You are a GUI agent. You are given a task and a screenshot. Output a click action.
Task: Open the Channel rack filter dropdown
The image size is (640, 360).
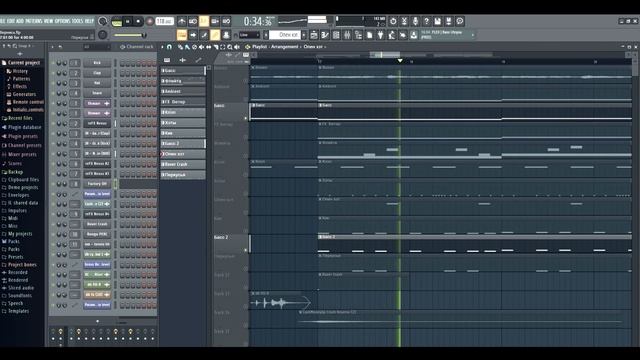pos(97,47)
